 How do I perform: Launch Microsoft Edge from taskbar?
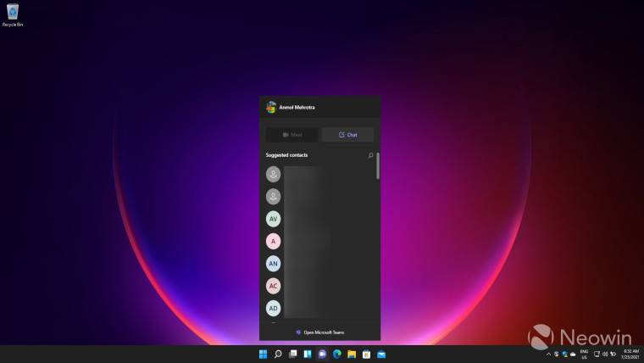coord(336,354)
